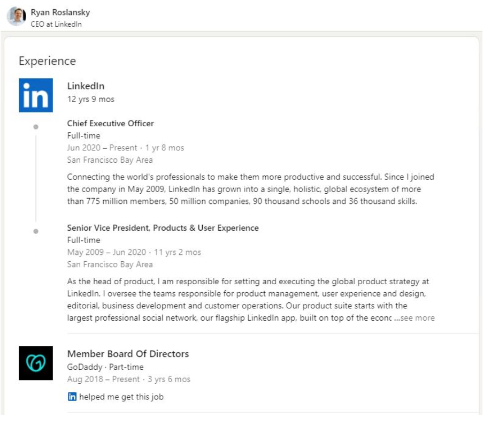Select the Chief Executive Officer job title

pyautogui.click(x=110, y=124)
